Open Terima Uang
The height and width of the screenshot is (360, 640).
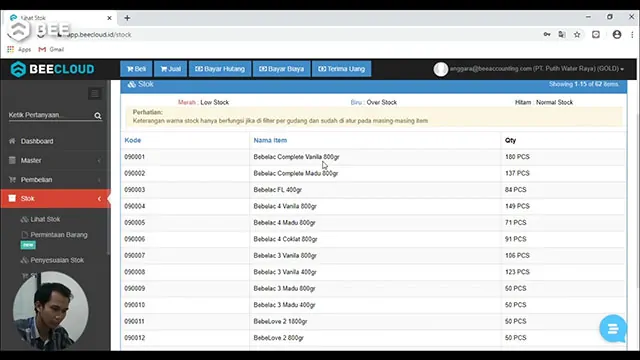click(342, 69)
